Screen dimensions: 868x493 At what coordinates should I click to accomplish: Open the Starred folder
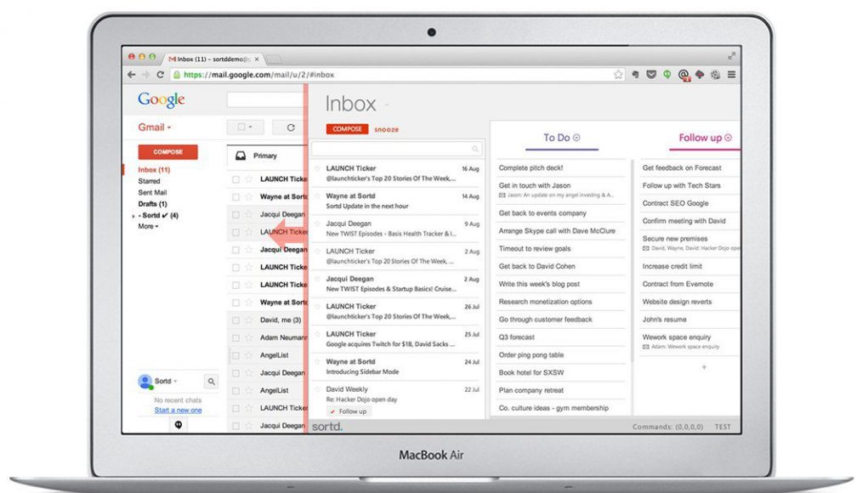(x=149, y=181)
